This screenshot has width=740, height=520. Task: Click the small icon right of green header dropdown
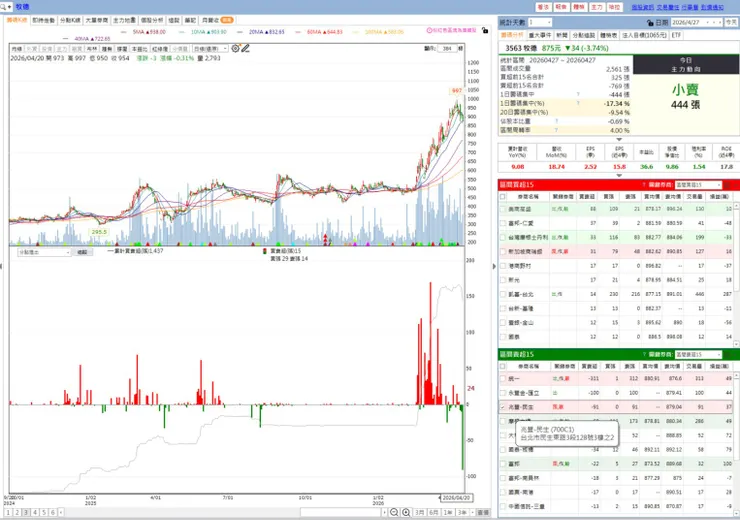pos(728,354)
